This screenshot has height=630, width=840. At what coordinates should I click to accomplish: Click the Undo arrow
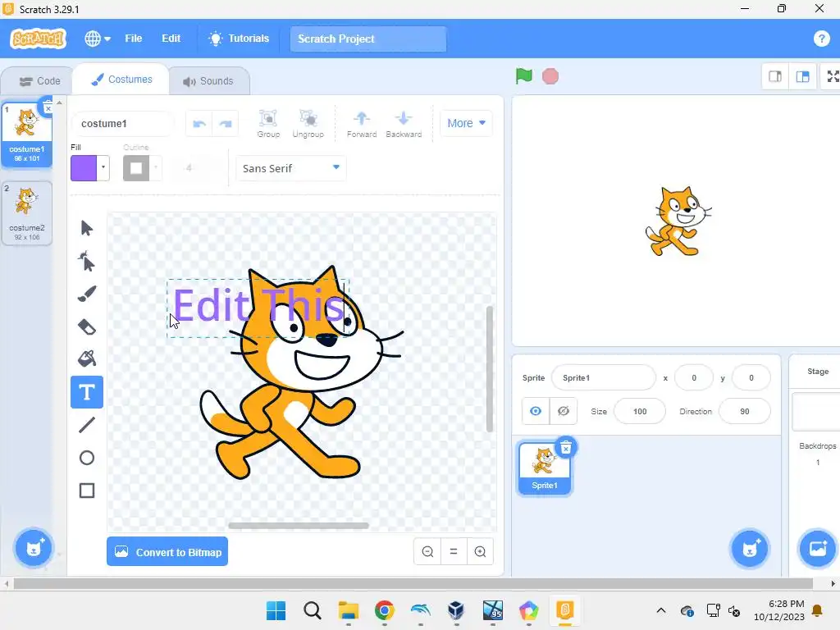(x=199, y=124)
